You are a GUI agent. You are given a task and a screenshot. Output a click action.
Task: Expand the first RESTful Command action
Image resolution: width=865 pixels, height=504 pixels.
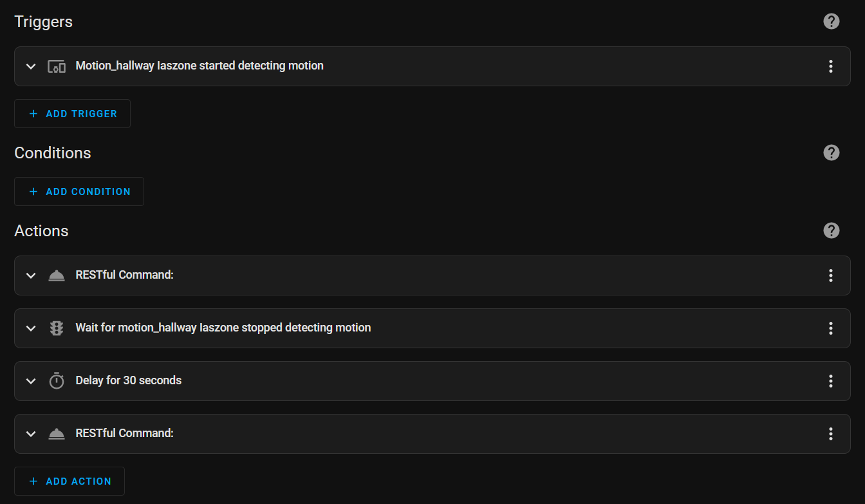[x=30, y=275]
